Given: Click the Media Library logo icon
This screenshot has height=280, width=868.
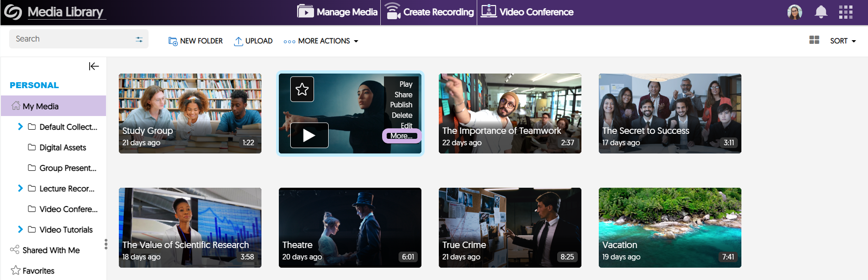Looking at the screenshot, I should [x=13, y=12].
